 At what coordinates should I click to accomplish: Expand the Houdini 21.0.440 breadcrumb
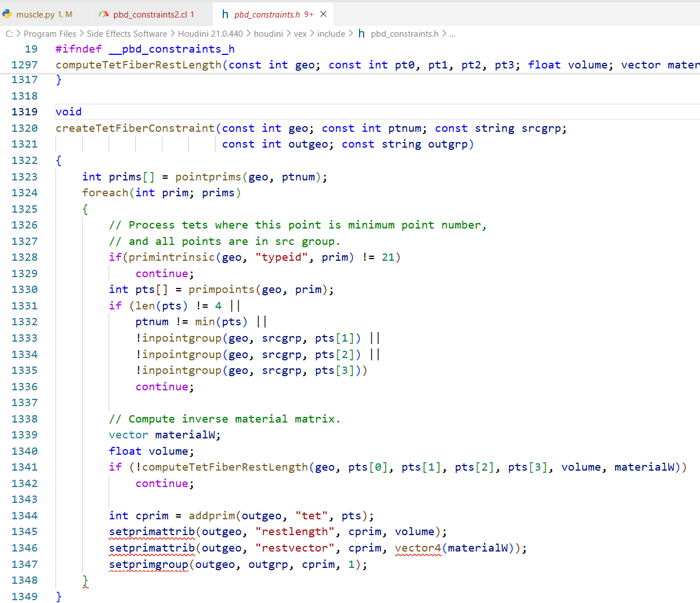click(210, 34)
